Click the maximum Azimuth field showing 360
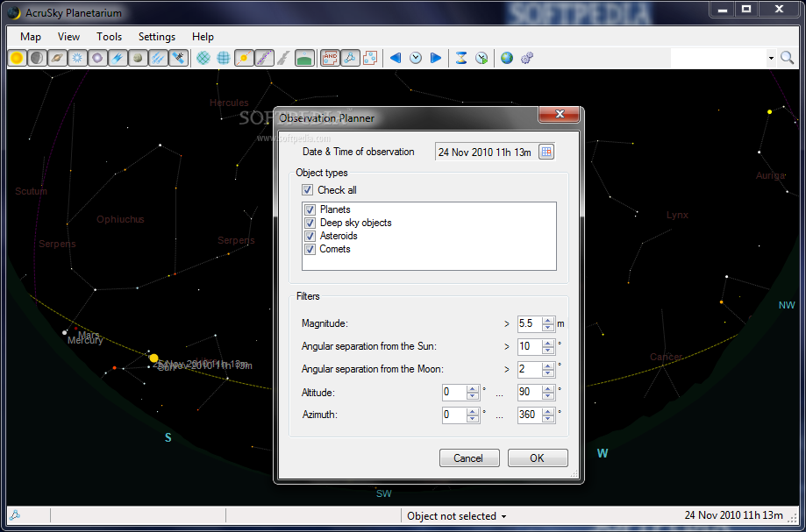 [x=531, y=415]
